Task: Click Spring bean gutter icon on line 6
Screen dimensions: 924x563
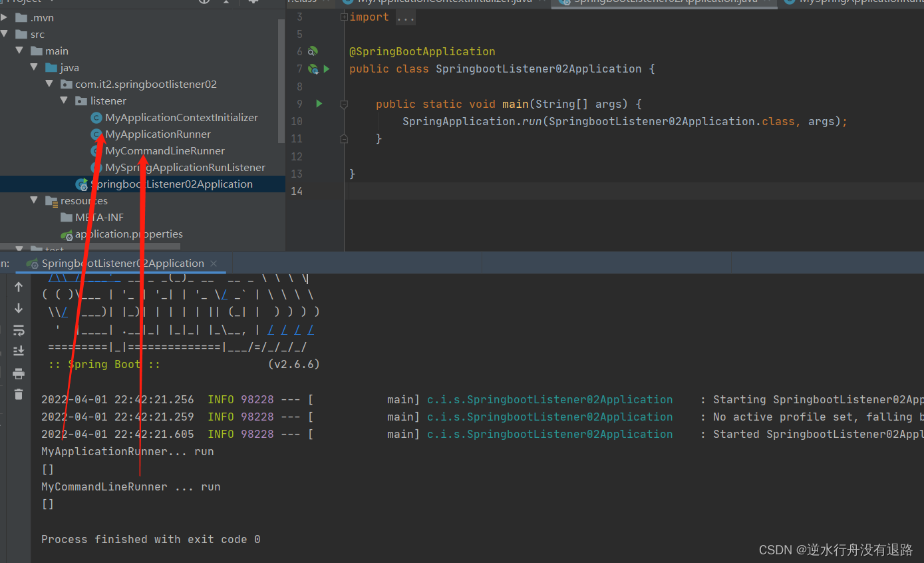Action: coord(313,51)
